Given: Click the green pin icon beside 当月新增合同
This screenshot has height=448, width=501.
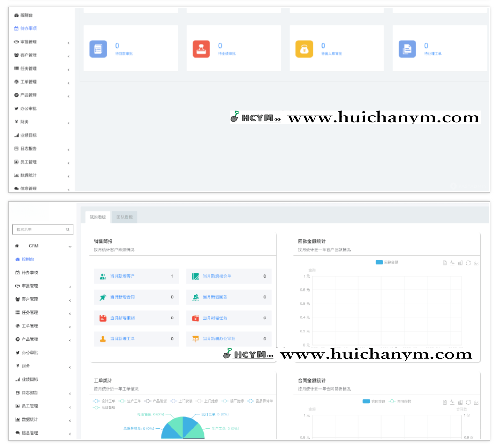Looking at the screenshot, I should pos(102,297).
